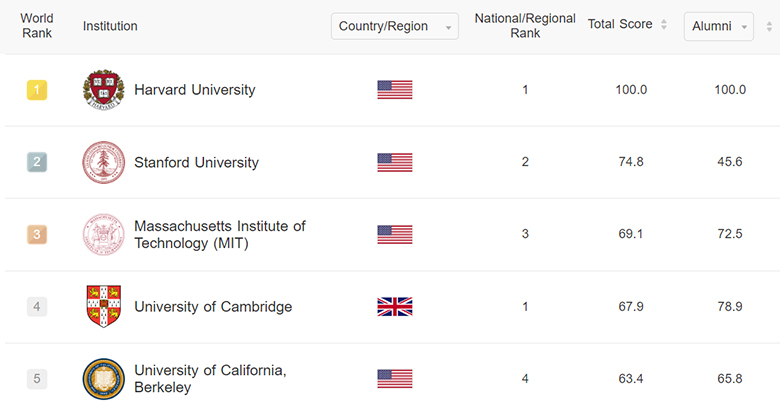This screenshot has width=780, height=412.
Task: Sort by Total Score using arrows
Action: (664, 25)
